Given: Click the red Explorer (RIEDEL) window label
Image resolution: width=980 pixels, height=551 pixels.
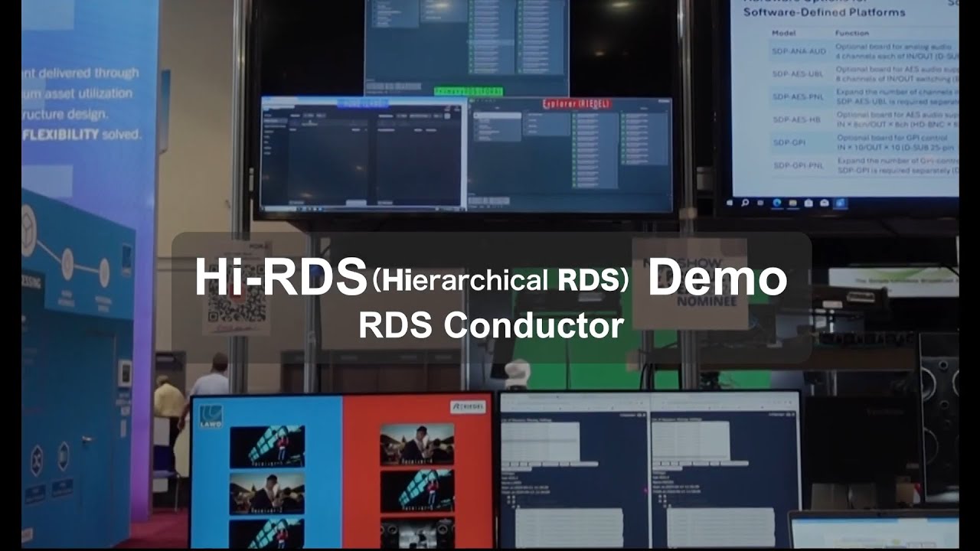Looking at the screenshot, I should (577, 103).
